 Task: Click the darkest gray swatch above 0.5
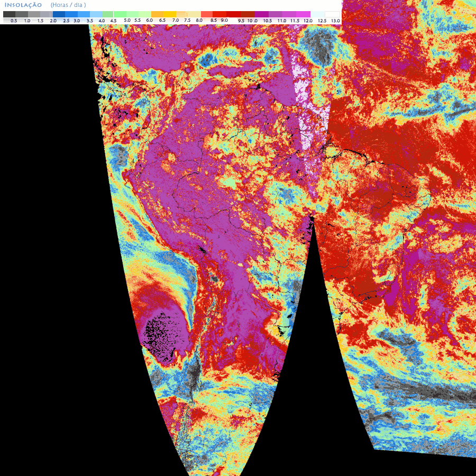pos(9,14)
